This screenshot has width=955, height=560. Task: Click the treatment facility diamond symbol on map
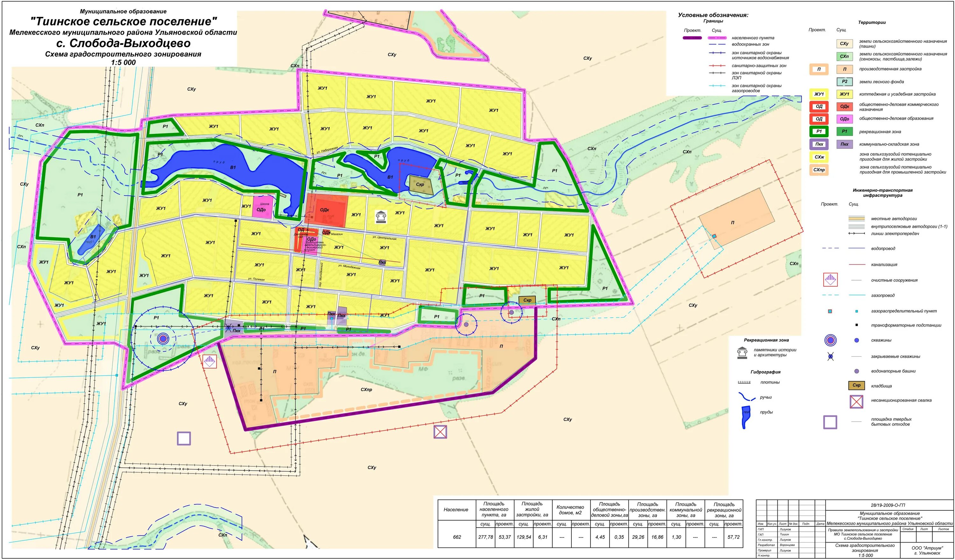point(209,362)
